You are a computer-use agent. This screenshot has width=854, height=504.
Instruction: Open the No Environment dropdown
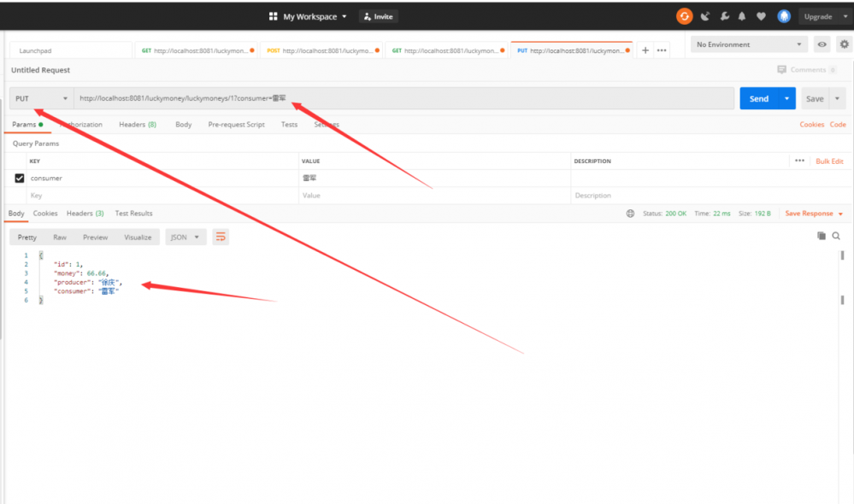[749, 44]
